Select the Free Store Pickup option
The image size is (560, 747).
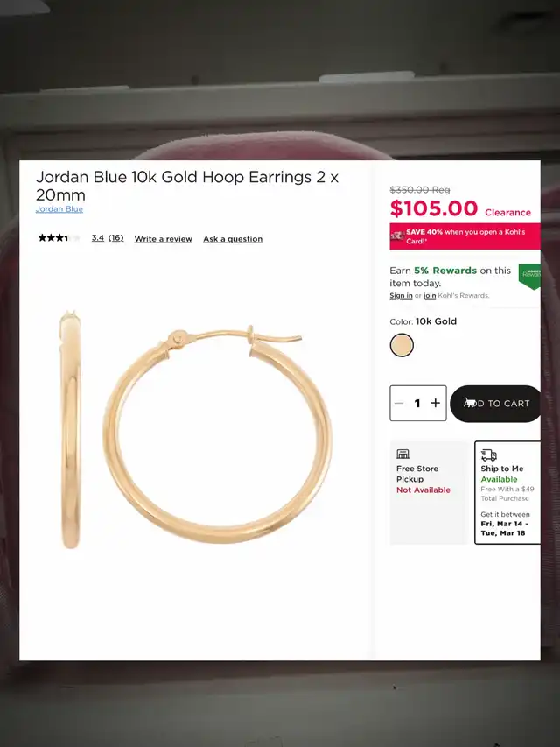(x=428, y=492)
